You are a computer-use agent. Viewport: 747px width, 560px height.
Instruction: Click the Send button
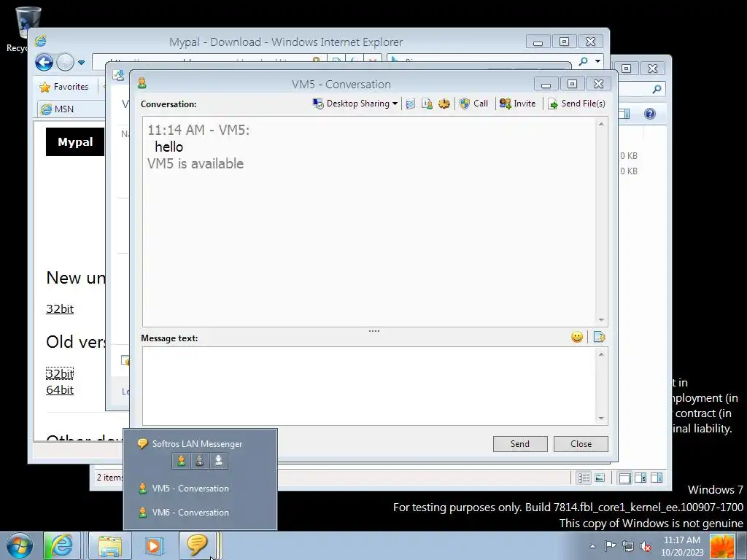tap(519, 444)
